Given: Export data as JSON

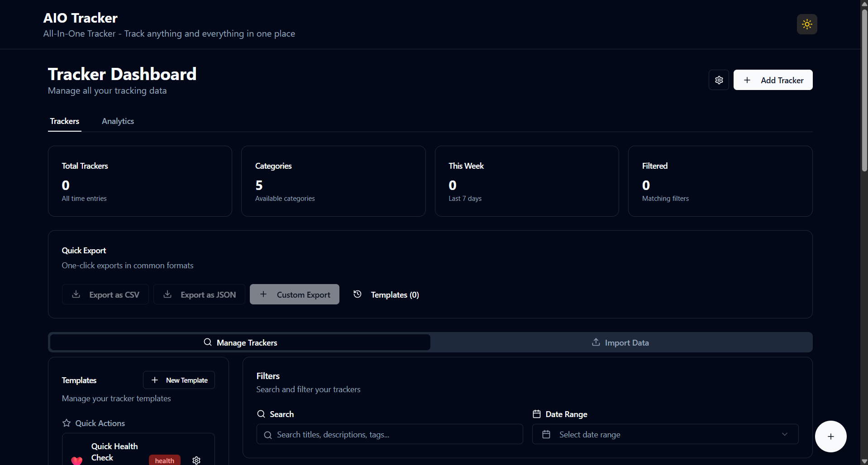Looking at the screenshot, I should (x=199, y=294).
